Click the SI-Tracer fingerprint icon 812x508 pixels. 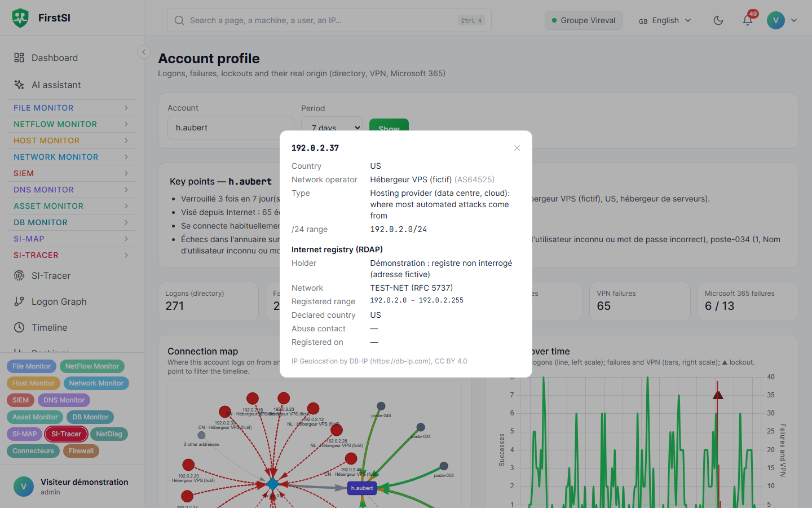(19, 275)
